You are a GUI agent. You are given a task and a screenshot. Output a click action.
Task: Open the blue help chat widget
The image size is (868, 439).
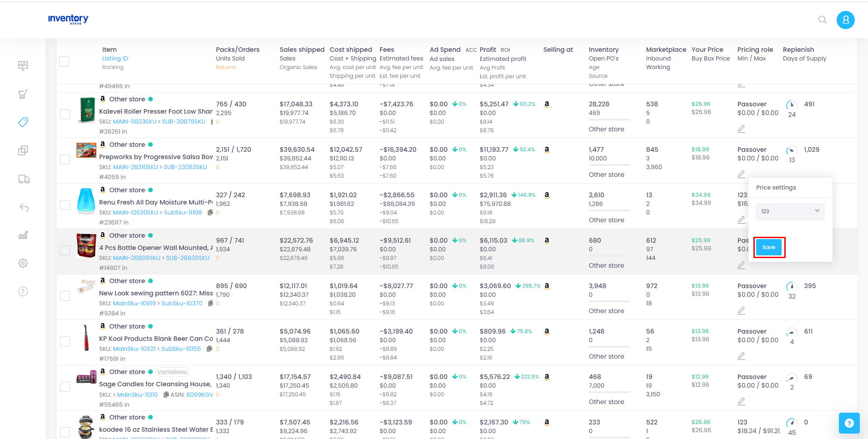[x=849, y=423]
